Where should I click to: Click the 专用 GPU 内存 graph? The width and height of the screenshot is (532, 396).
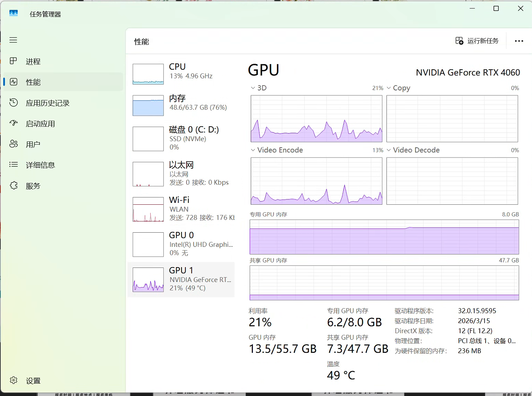(384, 237)
